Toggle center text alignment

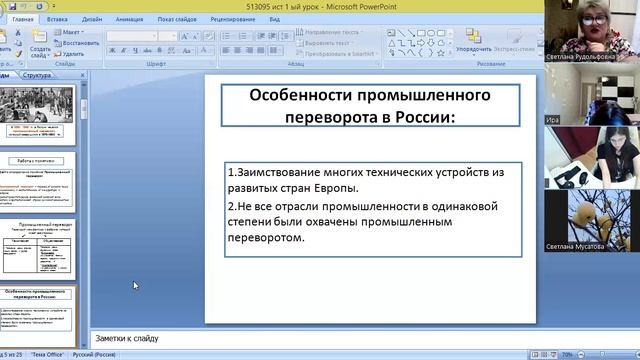click(238, 50)
